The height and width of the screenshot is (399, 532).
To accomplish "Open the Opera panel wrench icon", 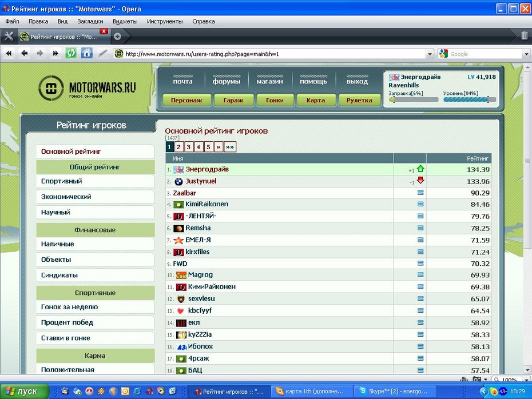I will [9, 36].
